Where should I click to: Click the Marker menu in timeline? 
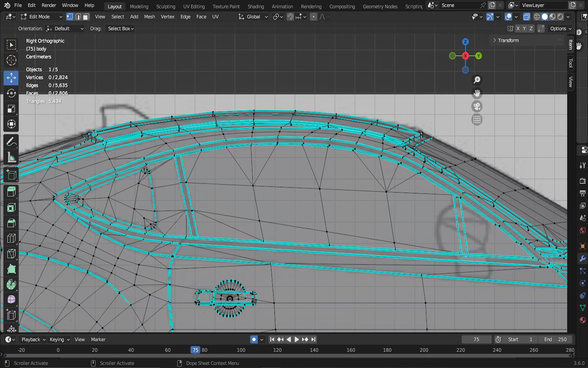98,339
